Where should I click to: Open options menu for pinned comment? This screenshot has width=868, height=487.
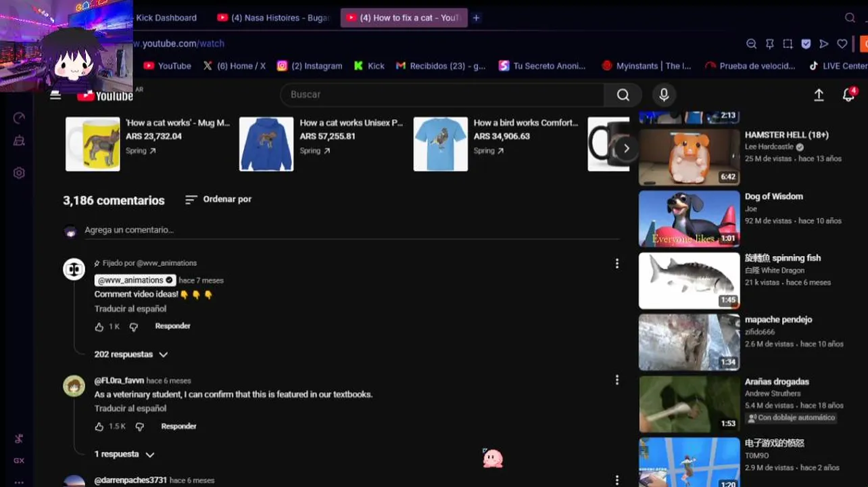[x=617, y=263]
